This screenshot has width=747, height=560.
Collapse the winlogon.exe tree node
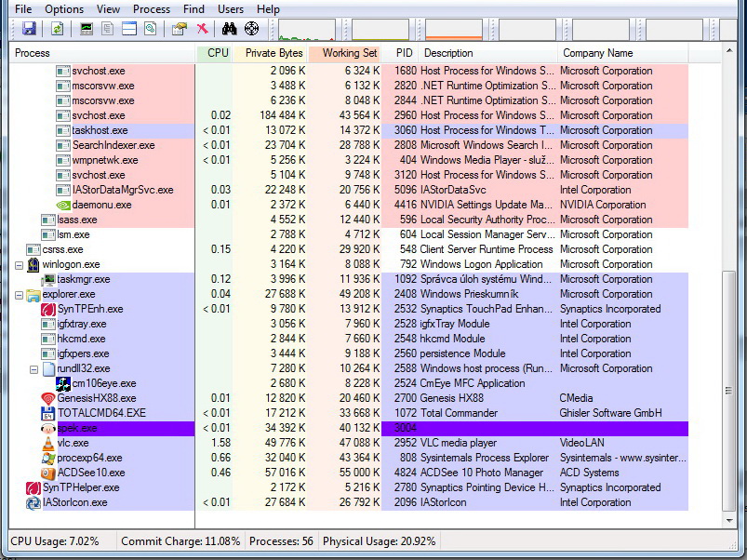pyautogui.click(x=19, y=265)
